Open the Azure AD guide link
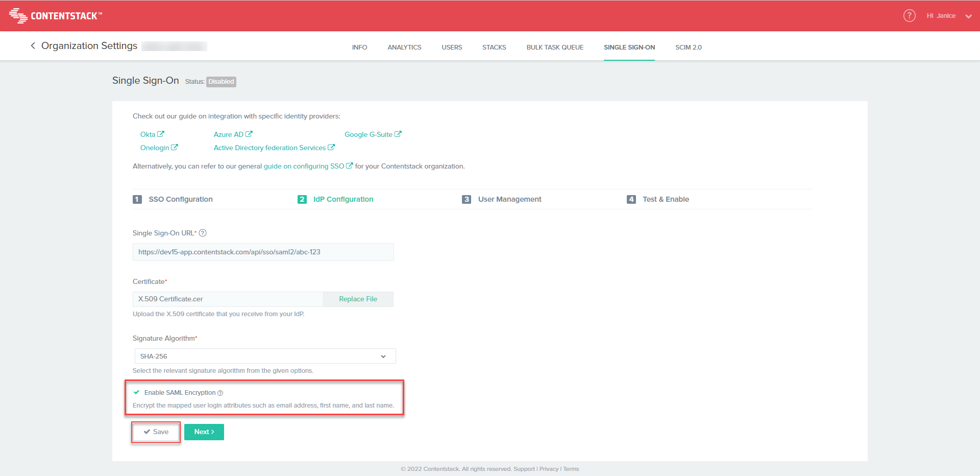 pyautogui.click(x=233, y=134)
